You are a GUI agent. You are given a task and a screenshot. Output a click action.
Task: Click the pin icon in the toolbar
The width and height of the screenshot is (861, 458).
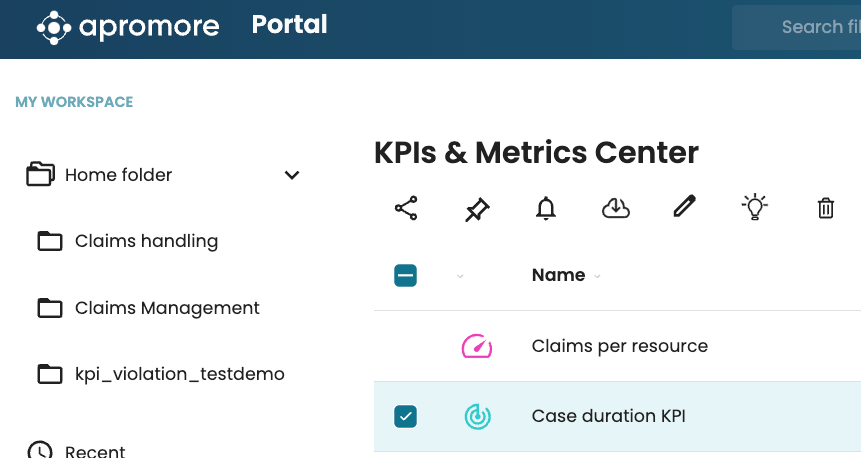click(x=477, y=208)
